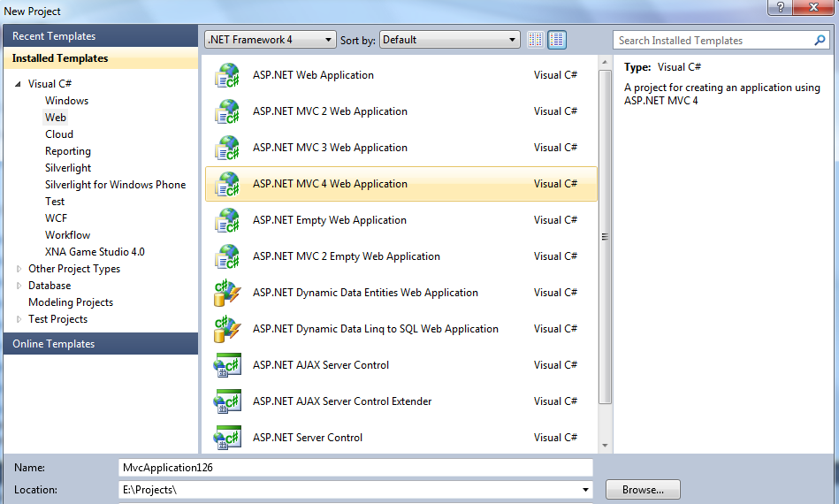
Task: Click the Browse... button
Action: point(643,490)
